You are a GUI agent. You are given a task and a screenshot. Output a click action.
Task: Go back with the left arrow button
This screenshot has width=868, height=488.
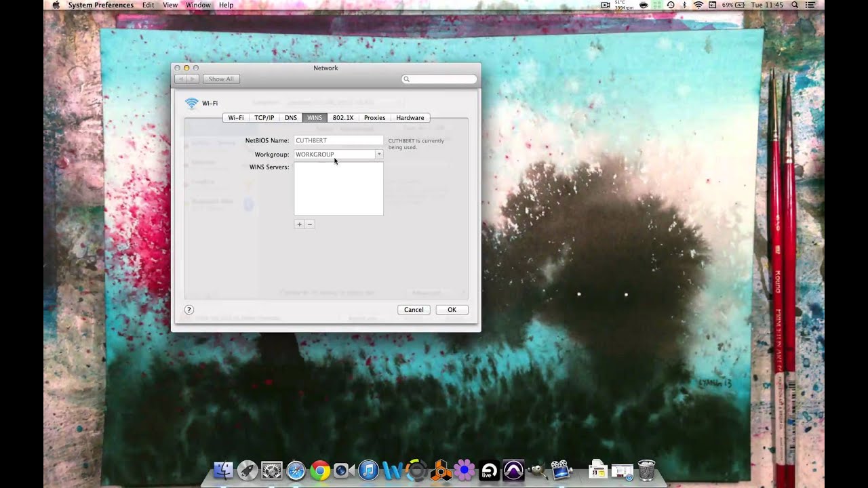click(x=180, y=79)
